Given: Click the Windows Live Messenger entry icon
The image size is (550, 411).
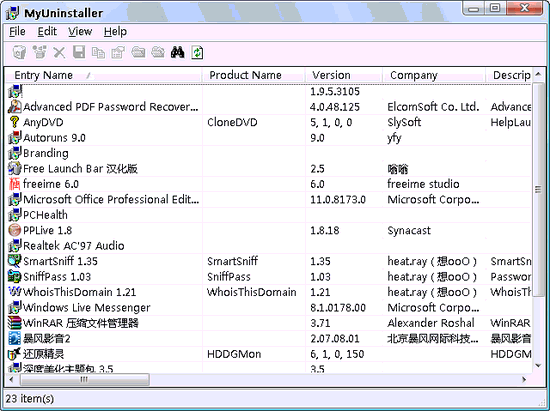Looking at the screenshot, I should point(14,307).
